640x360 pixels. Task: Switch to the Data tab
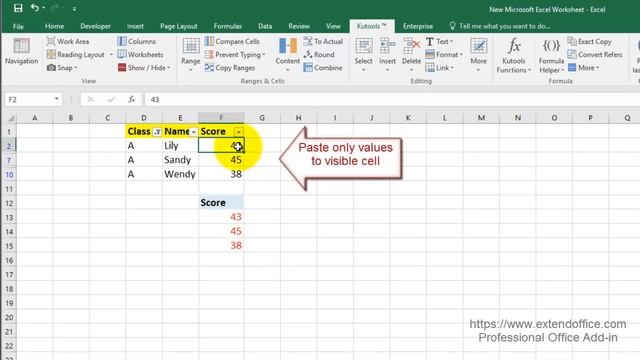(x=265, y=26)
